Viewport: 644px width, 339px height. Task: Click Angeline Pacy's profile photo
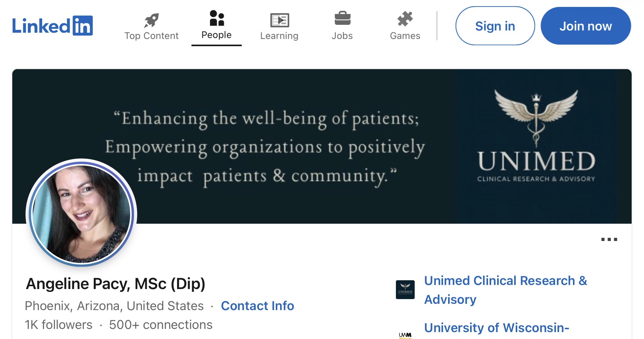point(81,213)
